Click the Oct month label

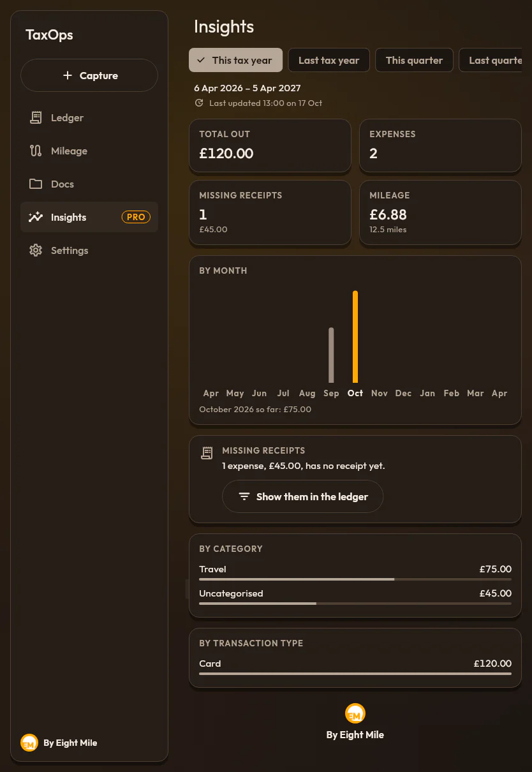pyautogui.click(x=355, y=393)
